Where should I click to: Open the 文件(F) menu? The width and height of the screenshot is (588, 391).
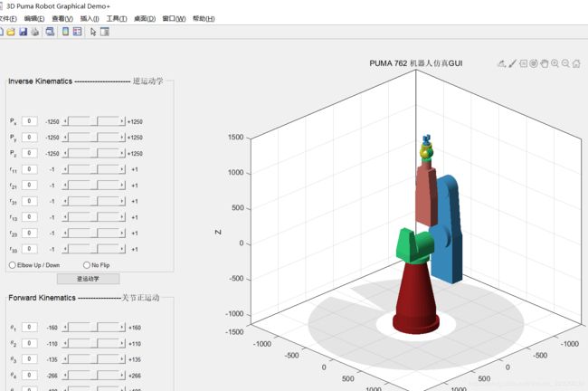(7, 18)
